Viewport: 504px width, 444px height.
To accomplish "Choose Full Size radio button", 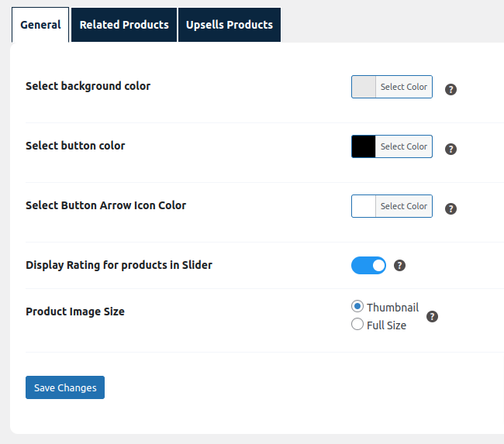I will click(357, 325).
